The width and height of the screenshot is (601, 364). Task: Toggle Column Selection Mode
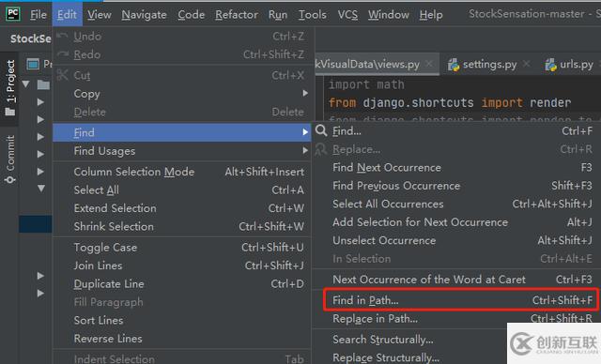[x=181, y=172]
